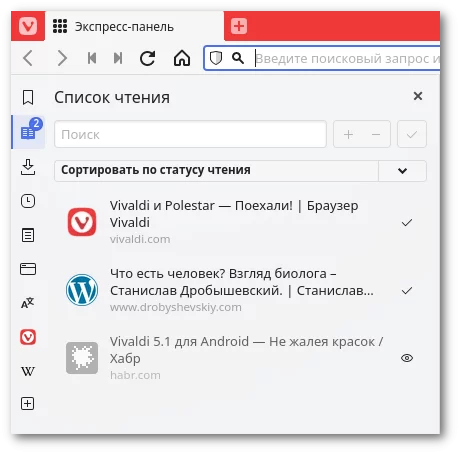Toggle read status of Vivaldi и Polestar item

coord(407,222)
